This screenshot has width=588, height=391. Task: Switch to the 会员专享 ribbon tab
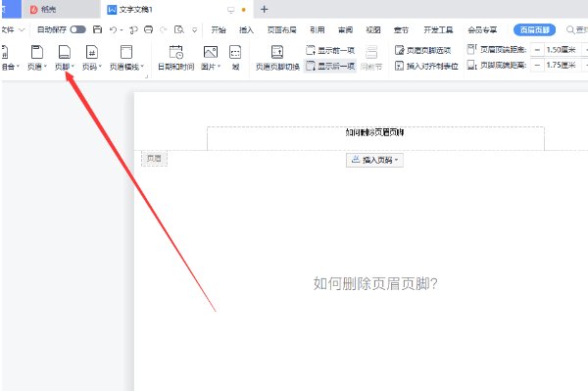click(x=482, y=30)
